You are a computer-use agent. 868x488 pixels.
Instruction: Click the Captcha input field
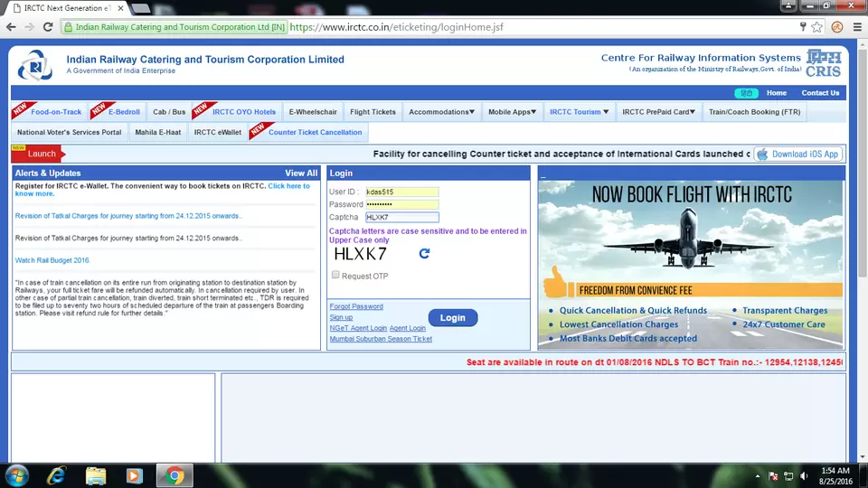tap(401, 218)
